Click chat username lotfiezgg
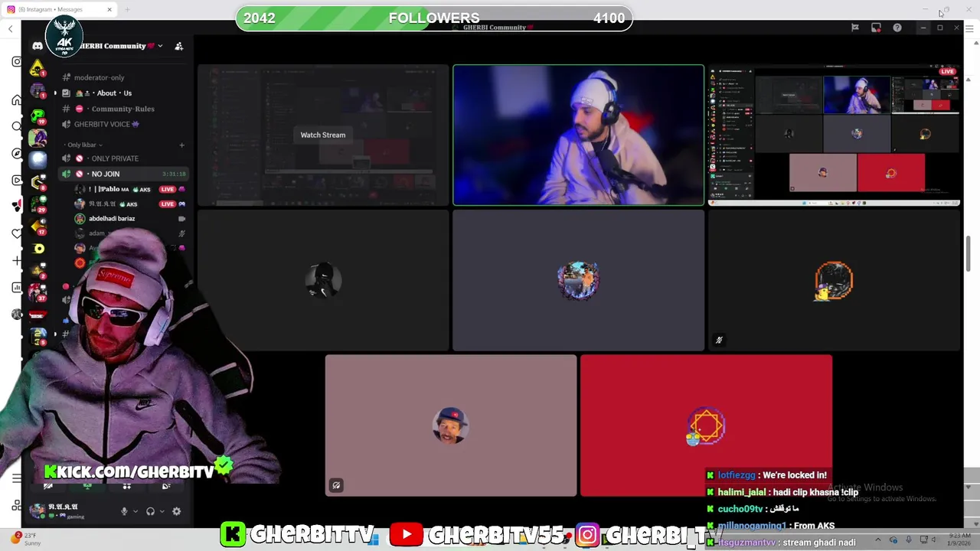This screenshot has width=980, height=551. [x=736, y=475]
